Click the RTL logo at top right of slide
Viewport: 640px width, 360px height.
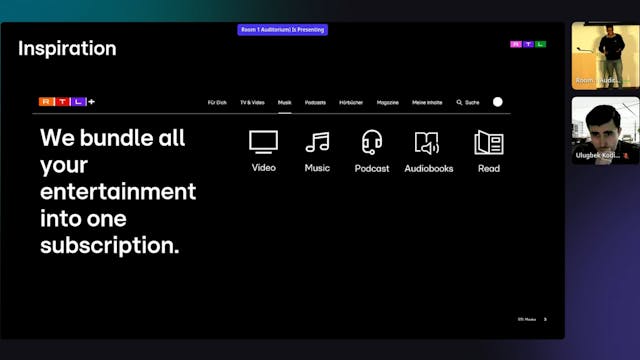coord(528,44)
